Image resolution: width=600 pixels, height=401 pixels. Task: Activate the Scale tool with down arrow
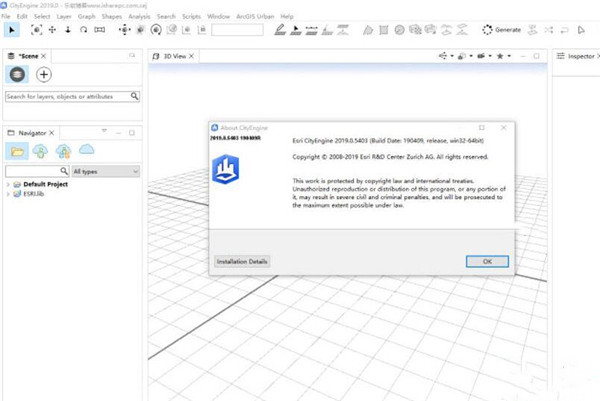pyautogui.click(x=68, y=30)
